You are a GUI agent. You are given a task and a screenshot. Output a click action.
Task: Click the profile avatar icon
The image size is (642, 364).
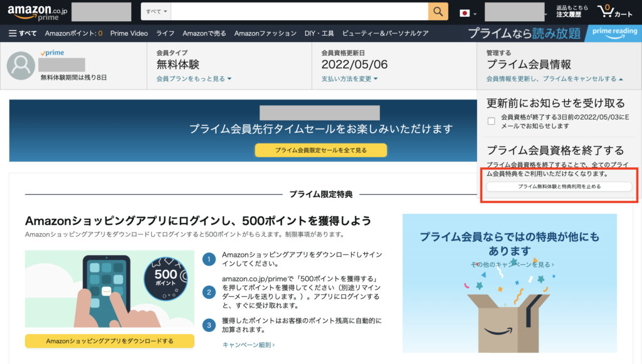click(21, 65)
